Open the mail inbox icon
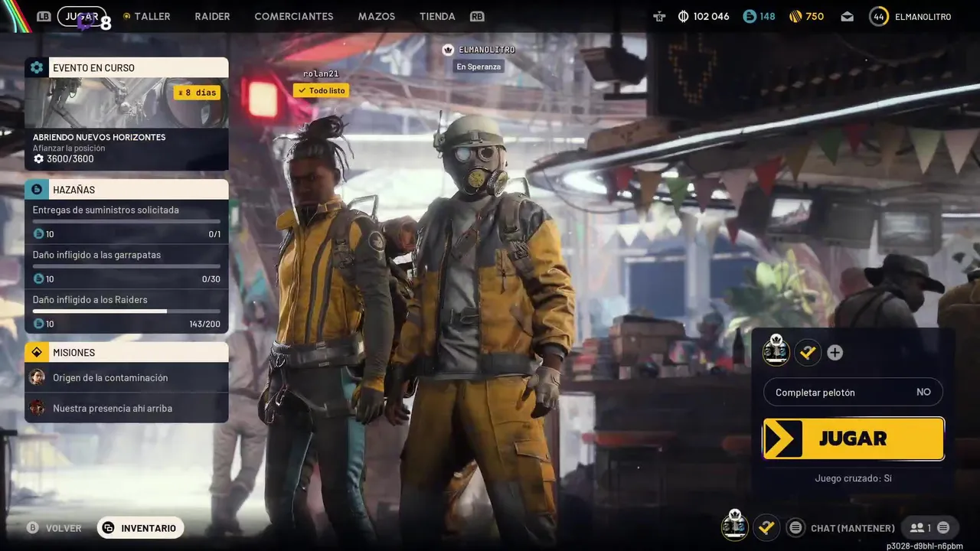This screenshot has height=551, width=980. (847, 16)
